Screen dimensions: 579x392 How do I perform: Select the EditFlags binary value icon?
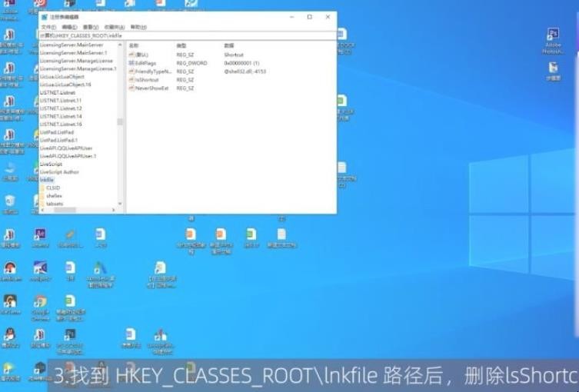(131, 63)
